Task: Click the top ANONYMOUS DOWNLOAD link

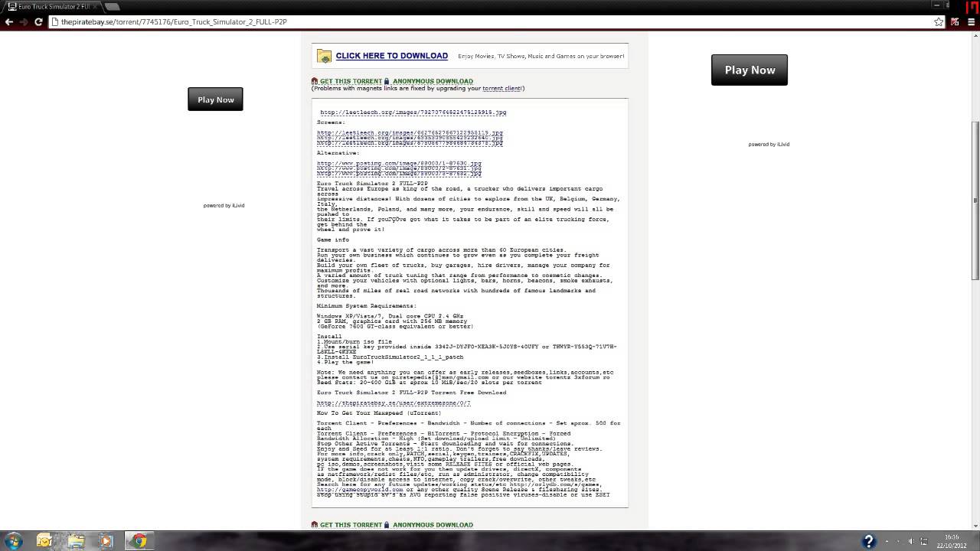Action: tap(433, 81)
